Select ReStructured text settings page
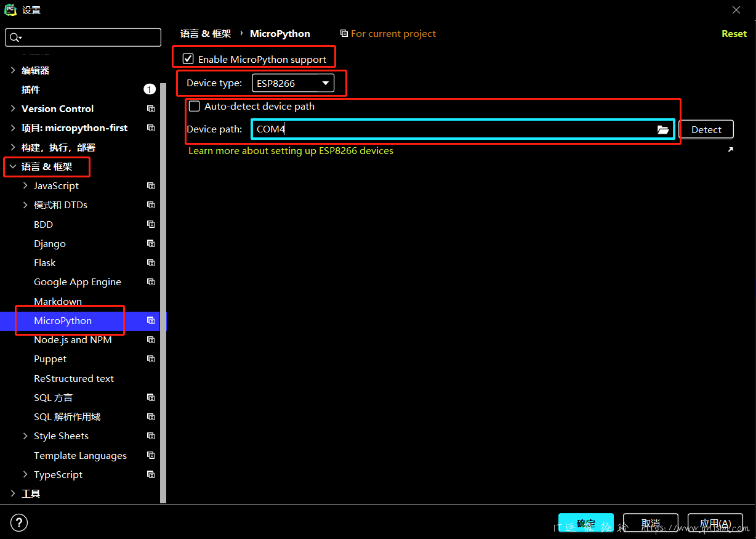Viewport: 756px width, 539px height. (74, 378)
